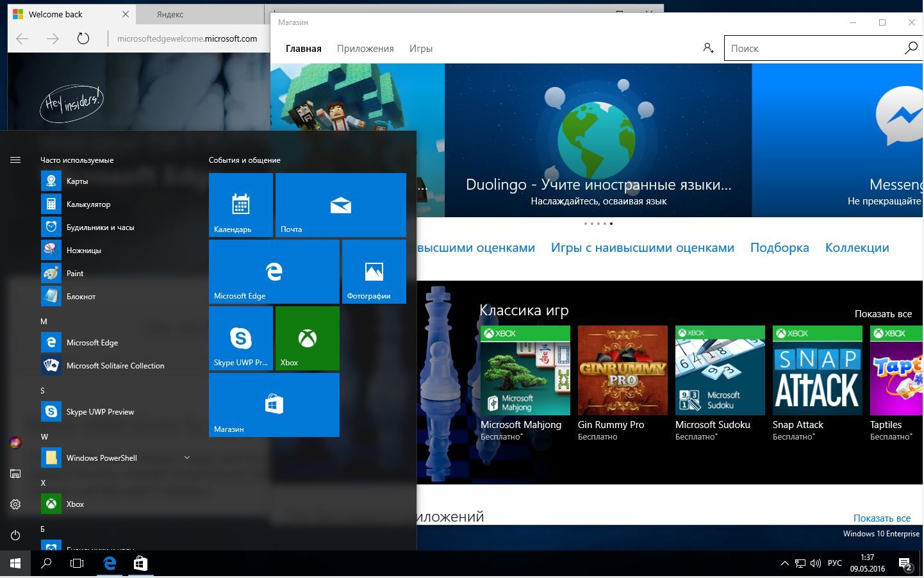Click the Power button in Start
Image resolution: width=924 pixels, height=578 pixels.
click(x=15, y=535)
